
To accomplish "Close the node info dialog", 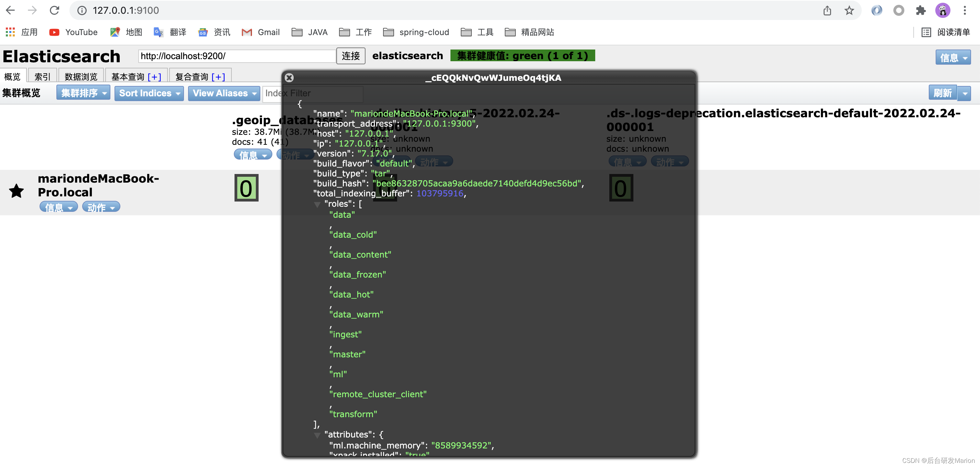I will [289, 78].
